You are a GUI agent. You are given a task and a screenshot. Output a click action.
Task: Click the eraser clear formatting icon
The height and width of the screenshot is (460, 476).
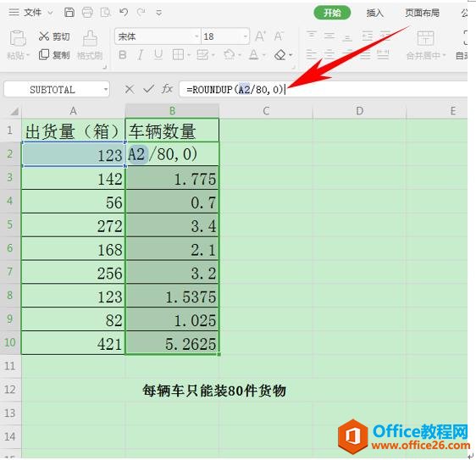click(280, 55)
